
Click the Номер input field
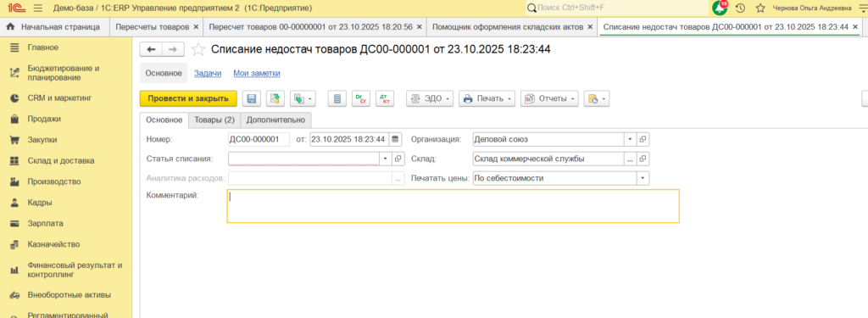(x=259, y=139)
